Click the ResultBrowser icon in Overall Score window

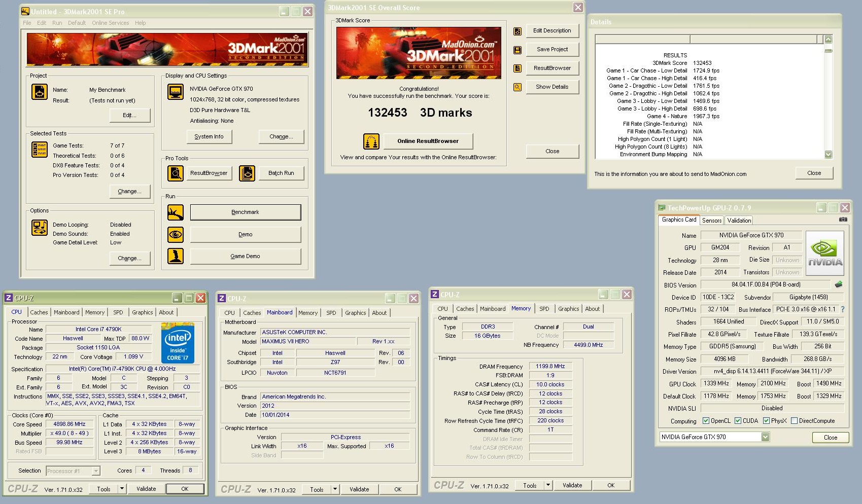pyautogui.click(x=518, y=68)
